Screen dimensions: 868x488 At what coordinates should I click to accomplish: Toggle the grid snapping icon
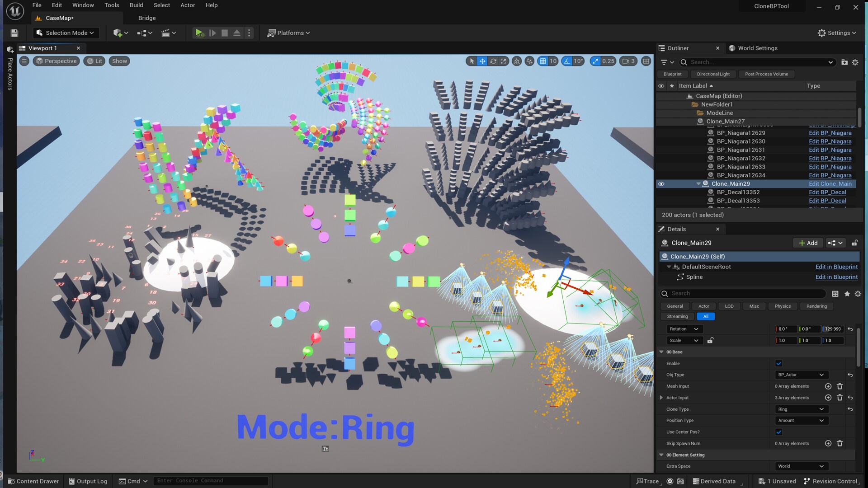coord(543,61)
